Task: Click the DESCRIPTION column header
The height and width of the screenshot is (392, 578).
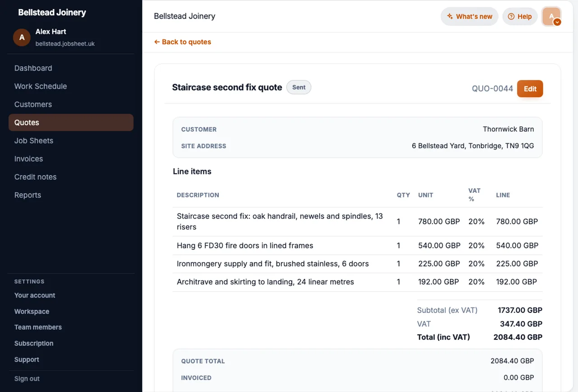Action: tap(198, 195)
